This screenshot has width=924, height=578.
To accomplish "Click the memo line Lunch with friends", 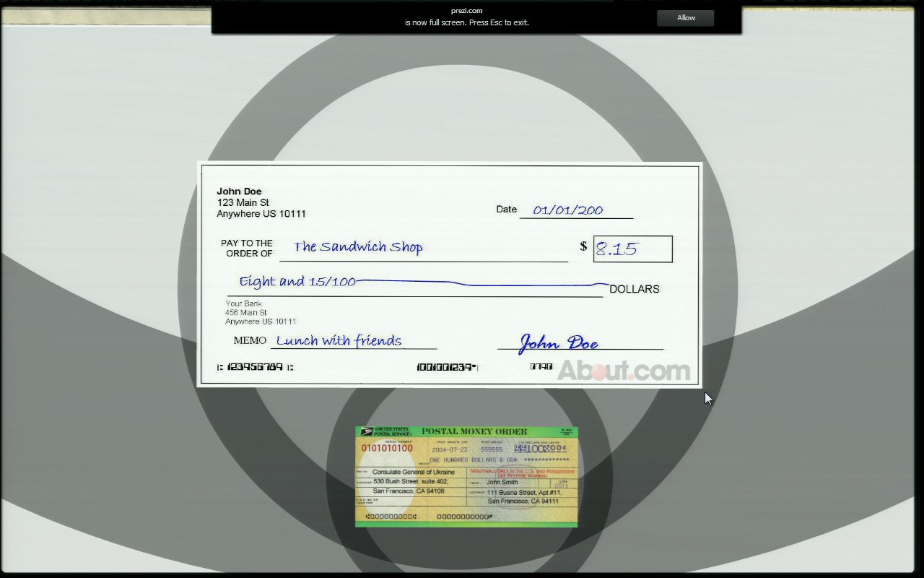I will 339,340.
